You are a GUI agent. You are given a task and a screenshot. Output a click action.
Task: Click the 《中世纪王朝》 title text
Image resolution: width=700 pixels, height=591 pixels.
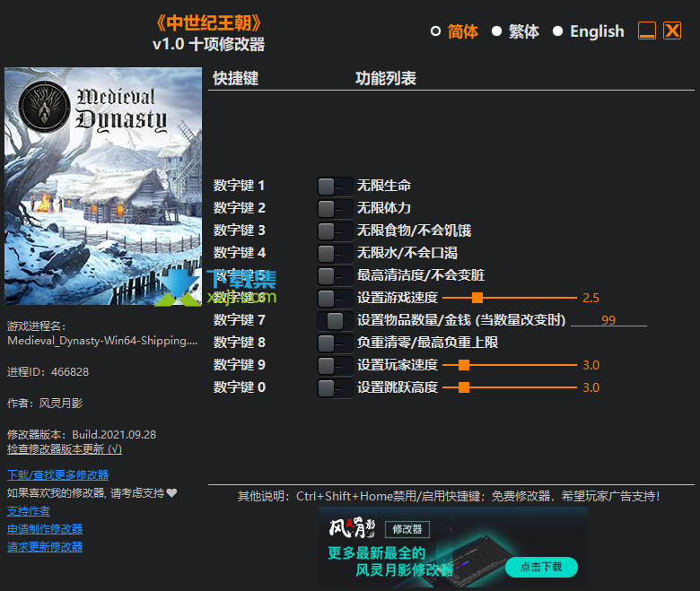coord(209,23)
